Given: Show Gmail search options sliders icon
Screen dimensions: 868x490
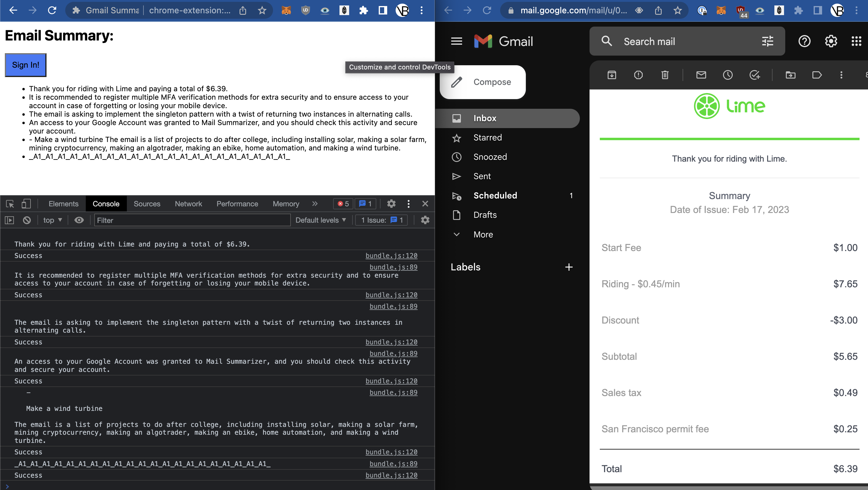Looking at the screenshot, I should [x=767, y=41].
